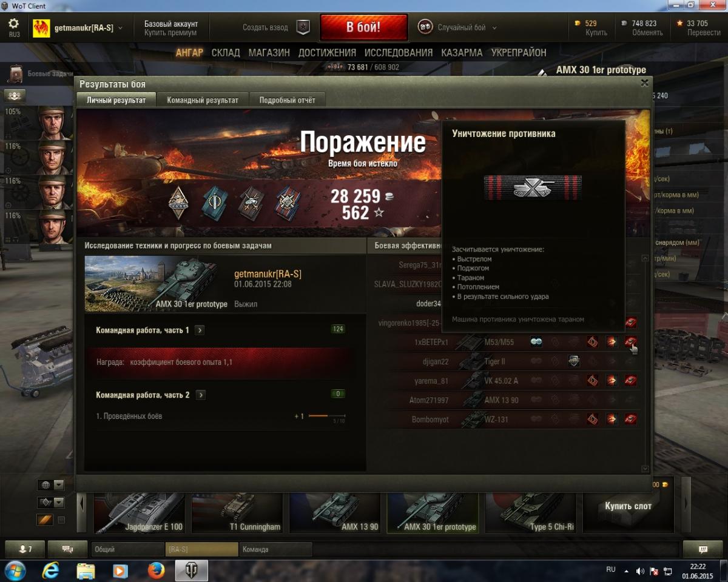Screen dimensions: 728x582
Task: Click critical hit icon in 1xBETEPx1 row
Action: pos(612,342)
